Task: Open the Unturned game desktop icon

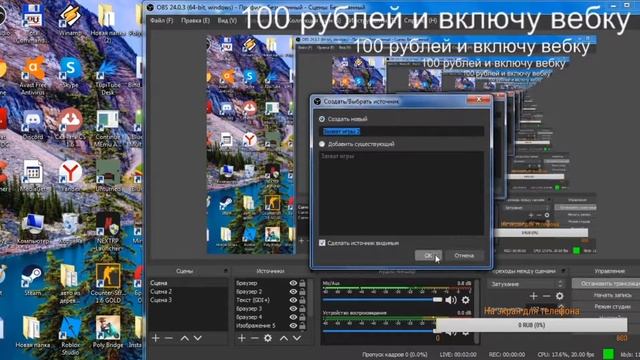Action: click(x=108, y=176)
